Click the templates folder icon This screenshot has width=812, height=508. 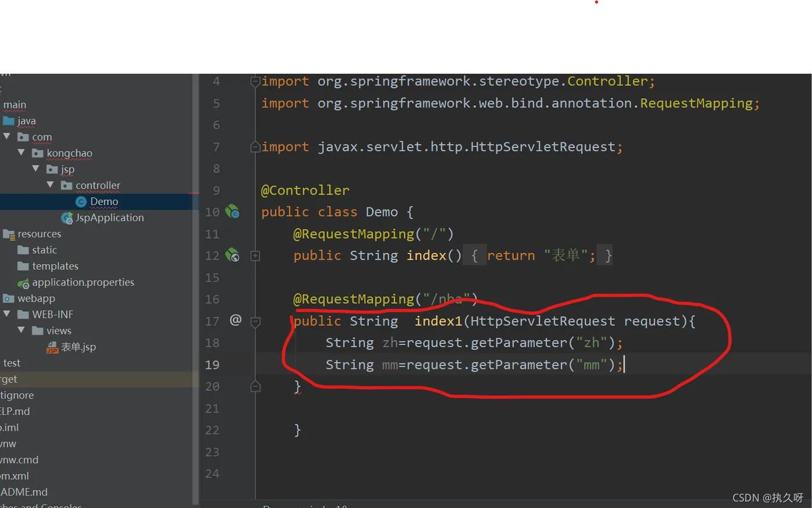[x=23, y=266]
